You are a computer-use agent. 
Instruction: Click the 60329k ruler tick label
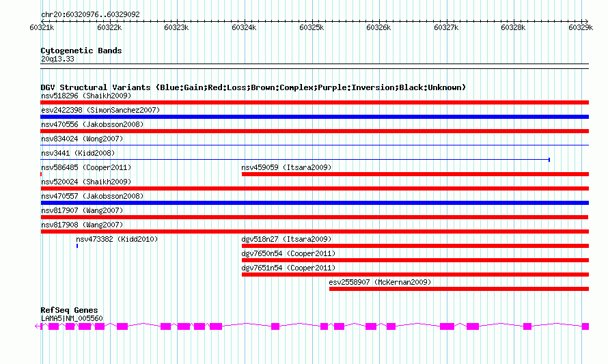[581, 27]
